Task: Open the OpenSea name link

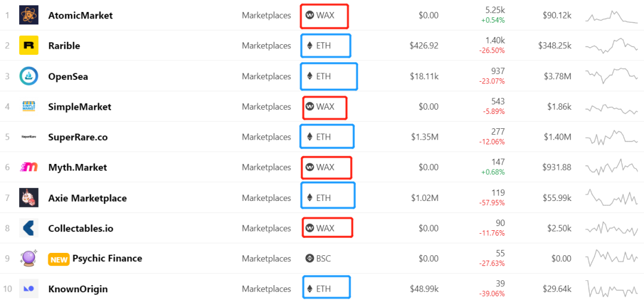Action: tap(69, 76)
